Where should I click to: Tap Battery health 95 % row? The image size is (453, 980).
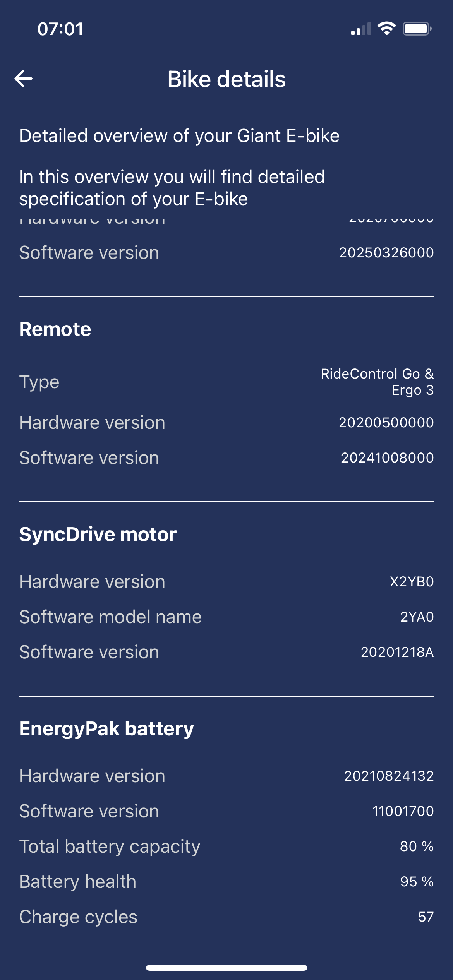pos(226,882)
